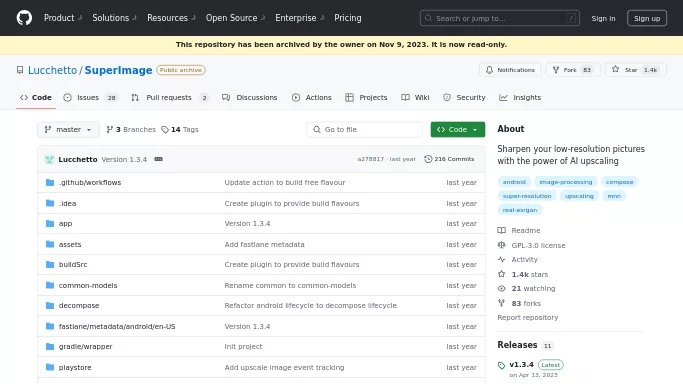Image resolution: width=683 pixels, height=384 pixels.
Task: Click the super-resolution topic tag
Action: pos(527,196)
